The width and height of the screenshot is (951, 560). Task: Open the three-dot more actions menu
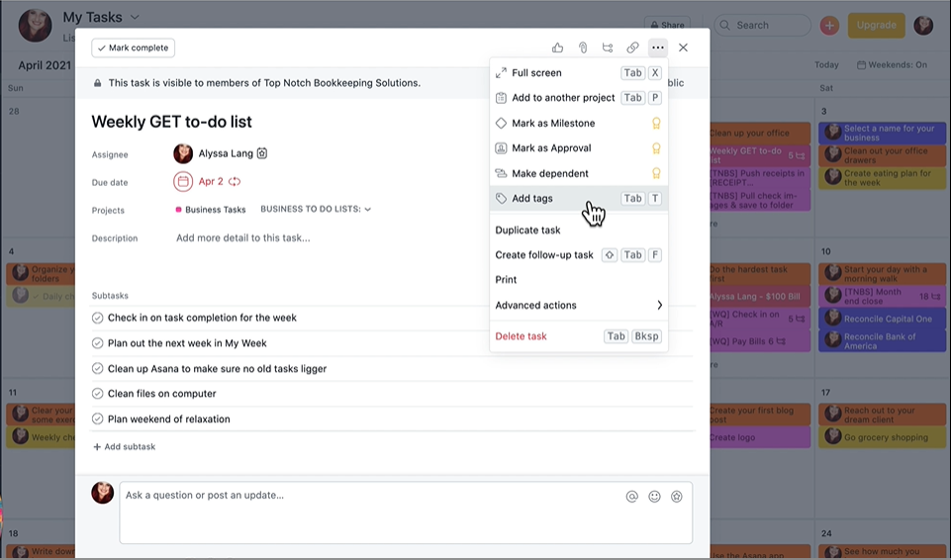(x=657, y=47)
